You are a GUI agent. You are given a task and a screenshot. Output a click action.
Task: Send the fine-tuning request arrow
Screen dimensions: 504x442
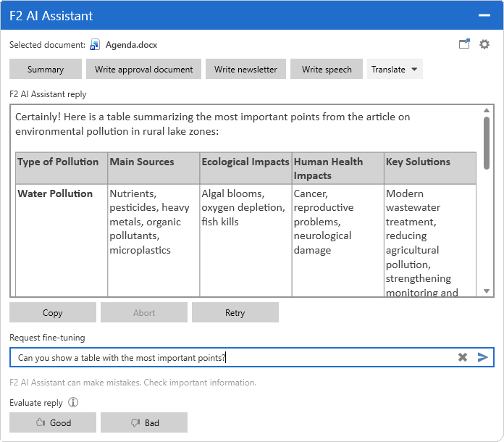click(x=483, y=357)
